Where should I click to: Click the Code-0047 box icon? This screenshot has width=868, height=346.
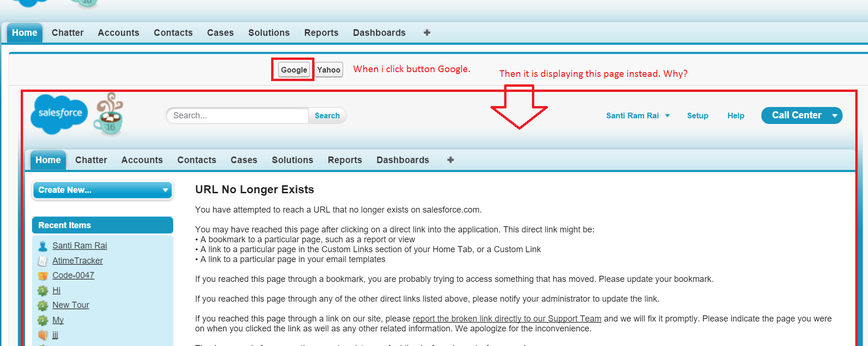tap(43, 276)
